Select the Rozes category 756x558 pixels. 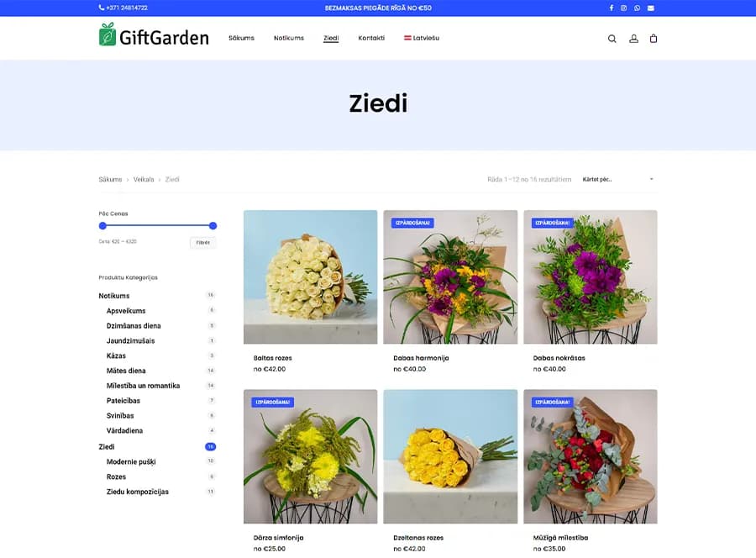[x=116, y=477]
